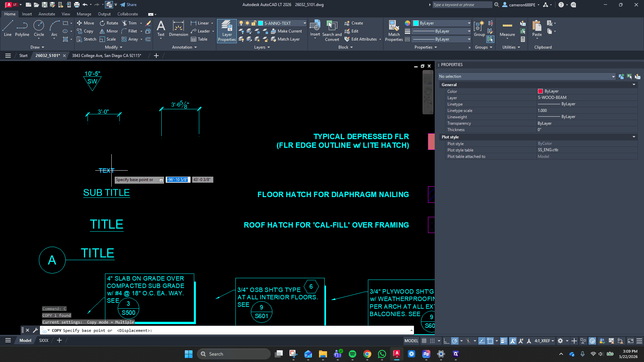The height and width of the screenshot is (362, 644).
Task: Toggle drawing grid display in status bar
Action: pyautogui.click(x=424, y=341)
